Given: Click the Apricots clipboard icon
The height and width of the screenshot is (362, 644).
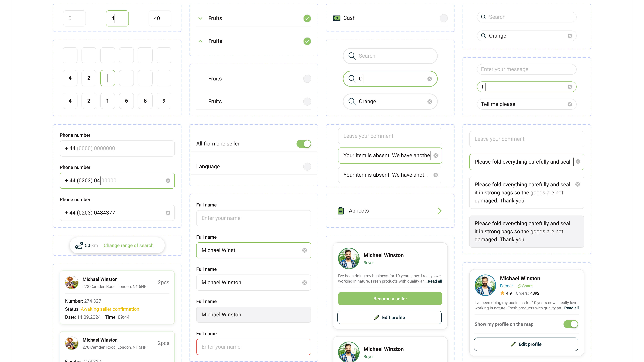Looking at the screenshot, I should pos(340,211).
